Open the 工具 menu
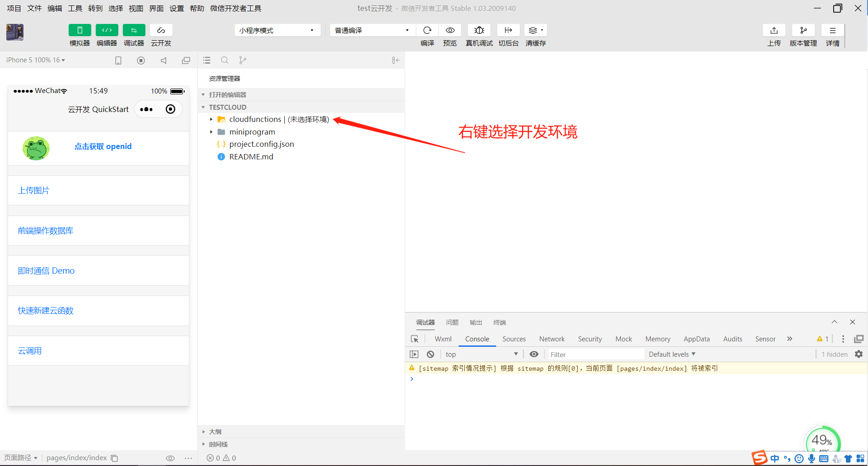This screenshot has height=466, width=868. [75, 8]
